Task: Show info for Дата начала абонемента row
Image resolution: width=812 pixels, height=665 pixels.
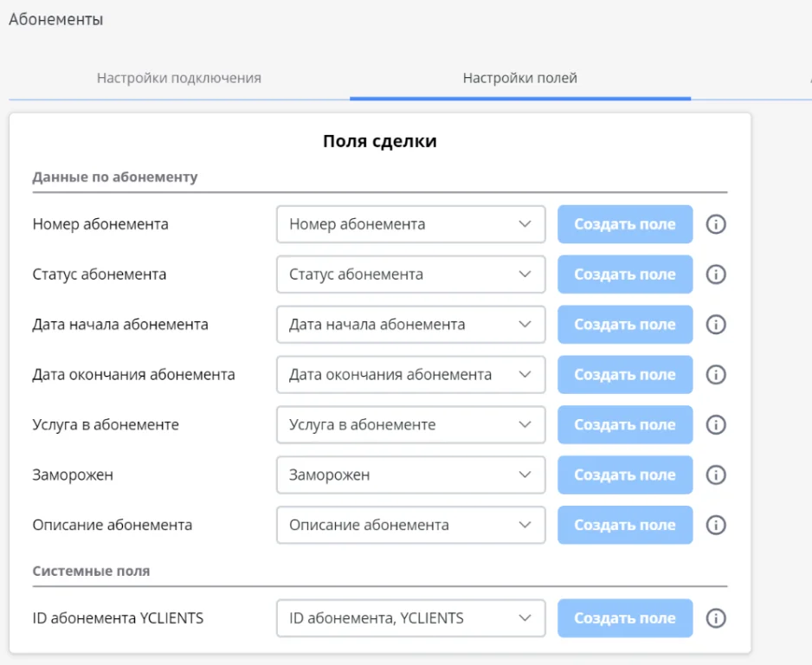Action: pyautogui.click(x=716, y=325)
